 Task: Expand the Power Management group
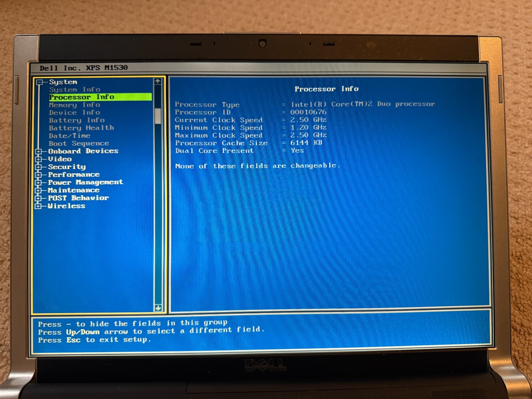39,183
